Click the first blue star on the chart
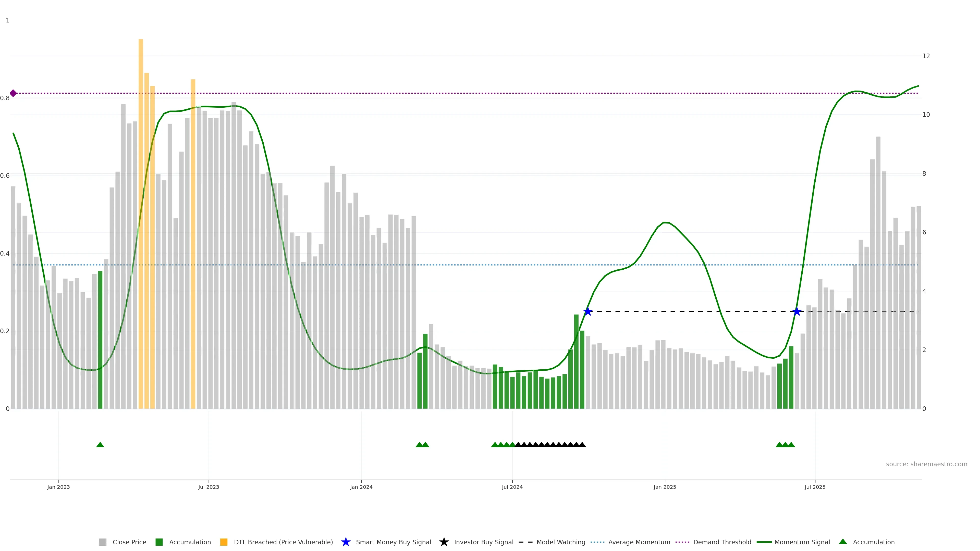 [x=588, y=312]
